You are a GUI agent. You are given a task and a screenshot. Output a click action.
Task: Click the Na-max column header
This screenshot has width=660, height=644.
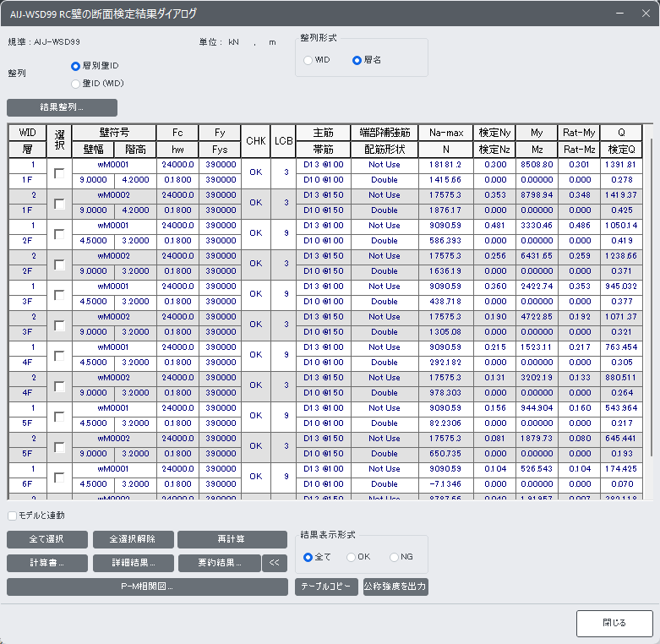[445, 133]
